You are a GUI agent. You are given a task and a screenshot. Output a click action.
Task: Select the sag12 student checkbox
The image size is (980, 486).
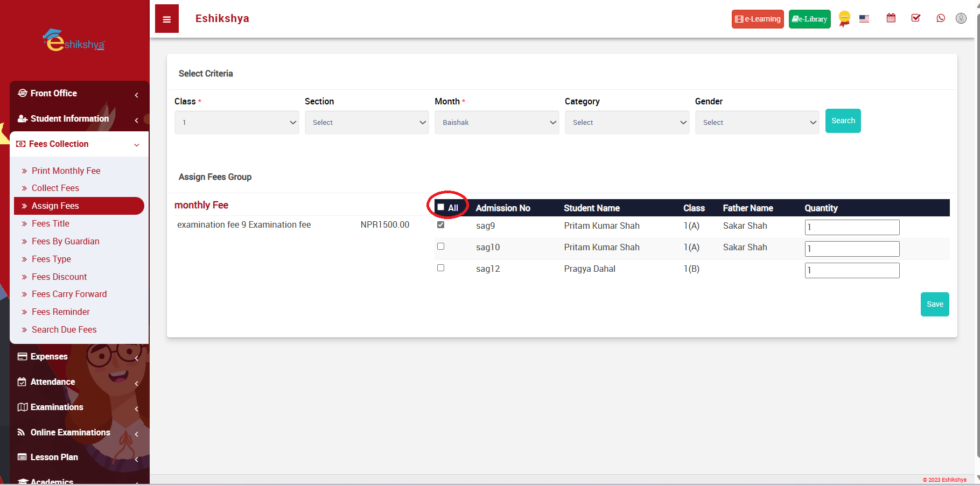click(441, 268)
